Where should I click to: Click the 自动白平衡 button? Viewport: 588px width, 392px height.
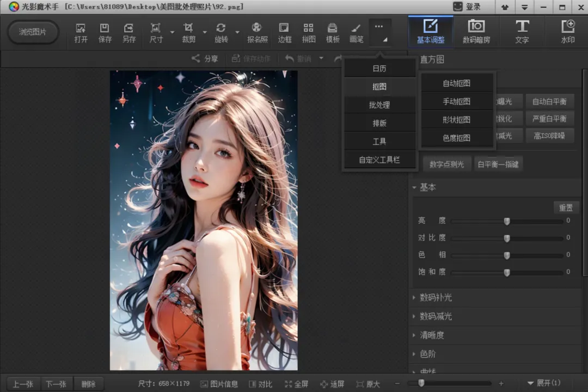549,101
